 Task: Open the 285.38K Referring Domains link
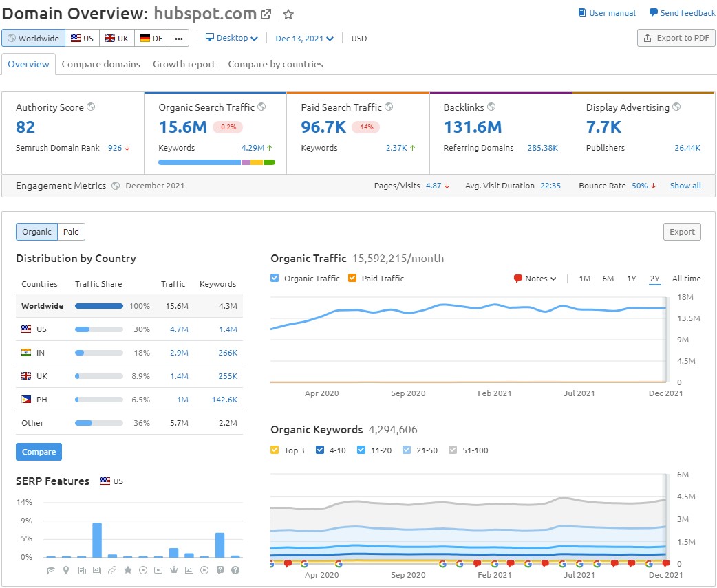pos(542,148)
